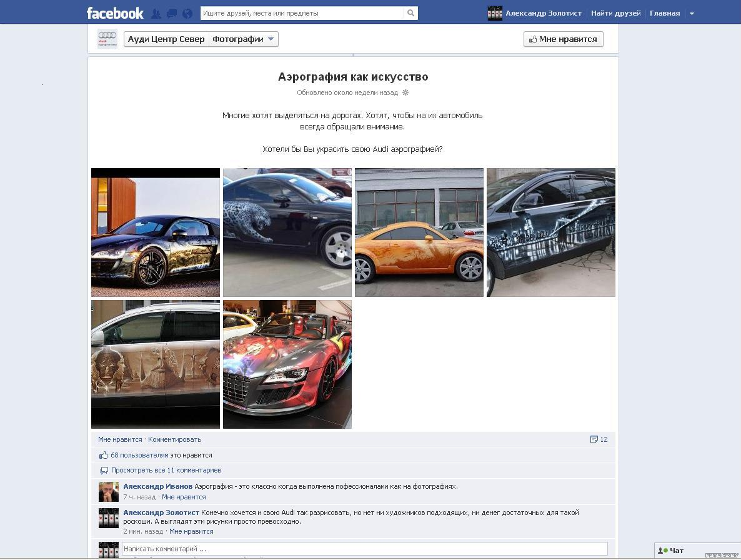Open Найти друзей in top bar
This screenshot has width=741, height=560.
pos(616,13)
